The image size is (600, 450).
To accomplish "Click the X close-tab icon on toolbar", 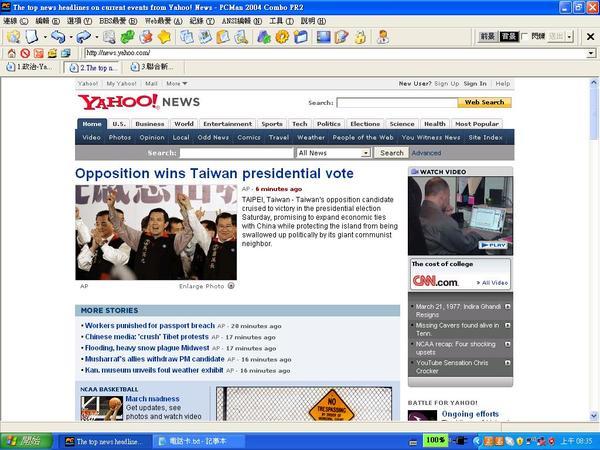I will coord(590,37).
